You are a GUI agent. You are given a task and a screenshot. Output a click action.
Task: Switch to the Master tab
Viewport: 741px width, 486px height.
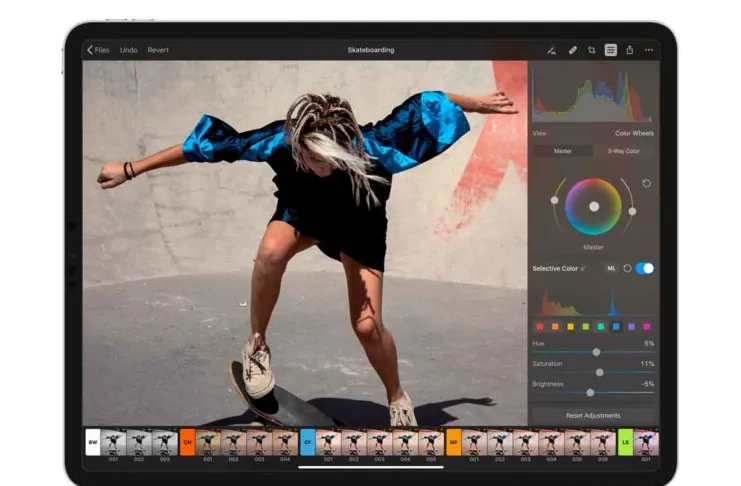pyautogui.click(x=562, y=151)
